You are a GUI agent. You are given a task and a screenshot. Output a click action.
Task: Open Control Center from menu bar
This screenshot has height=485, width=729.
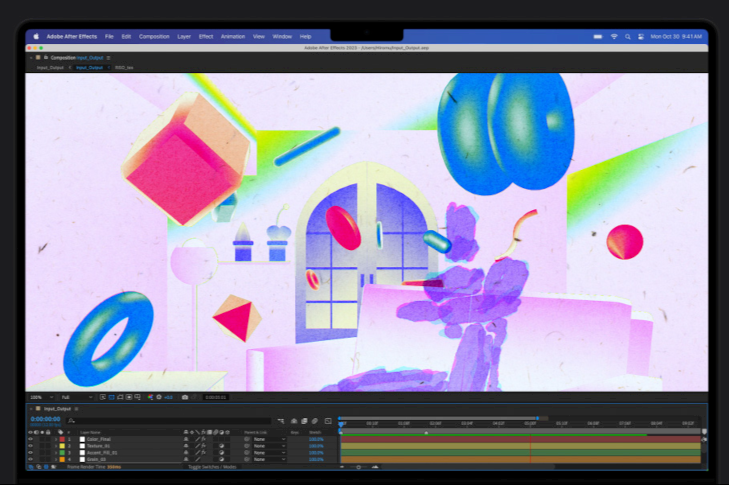coord(641,36)
